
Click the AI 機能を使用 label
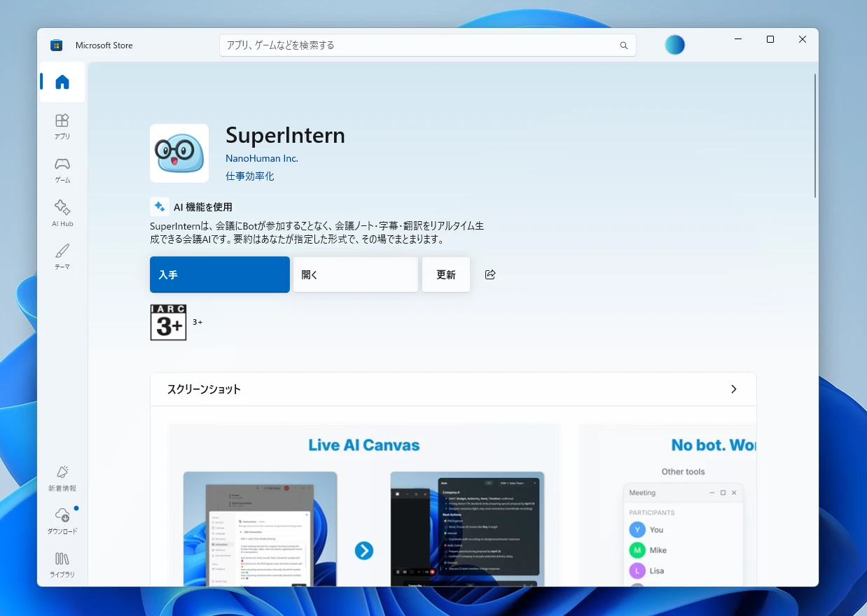(x=203, y=207)
